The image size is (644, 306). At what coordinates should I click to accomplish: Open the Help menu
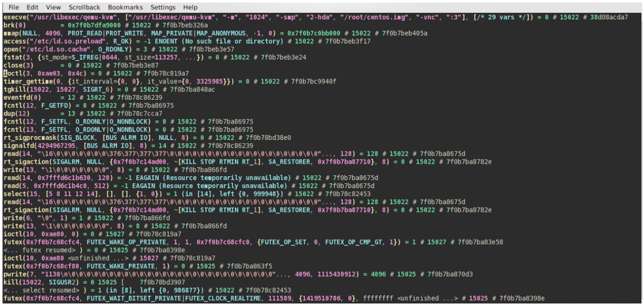tap(190, 7)
